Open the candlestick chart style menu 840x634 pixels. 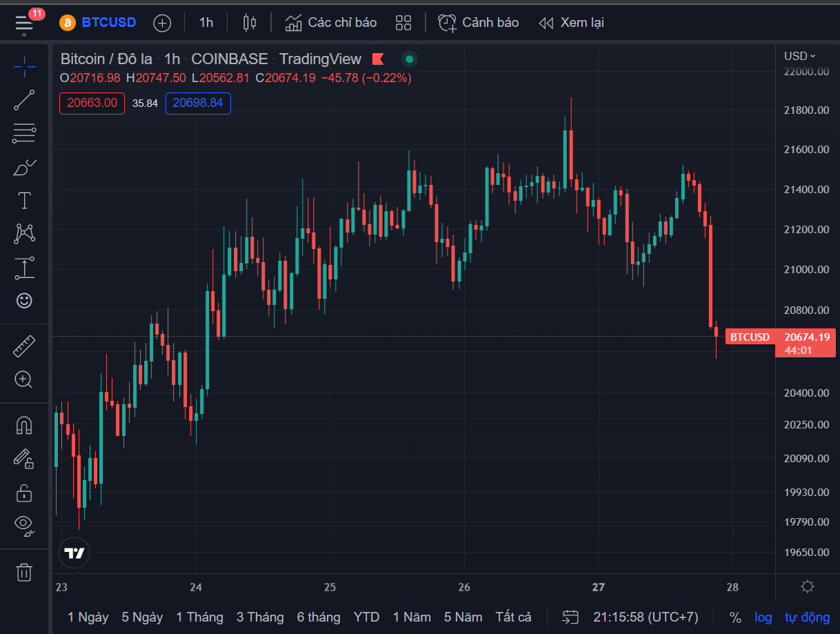250,23
